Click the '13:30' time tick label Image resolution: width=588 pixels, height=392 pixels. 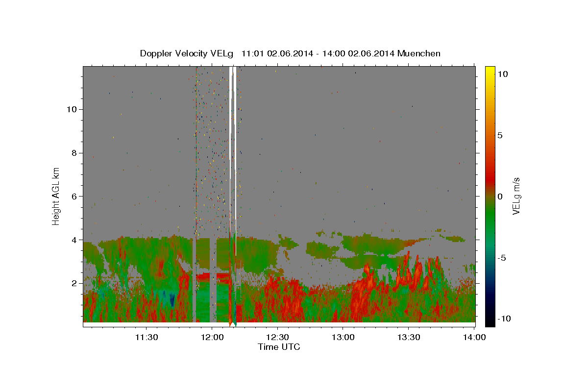(409, 337)
